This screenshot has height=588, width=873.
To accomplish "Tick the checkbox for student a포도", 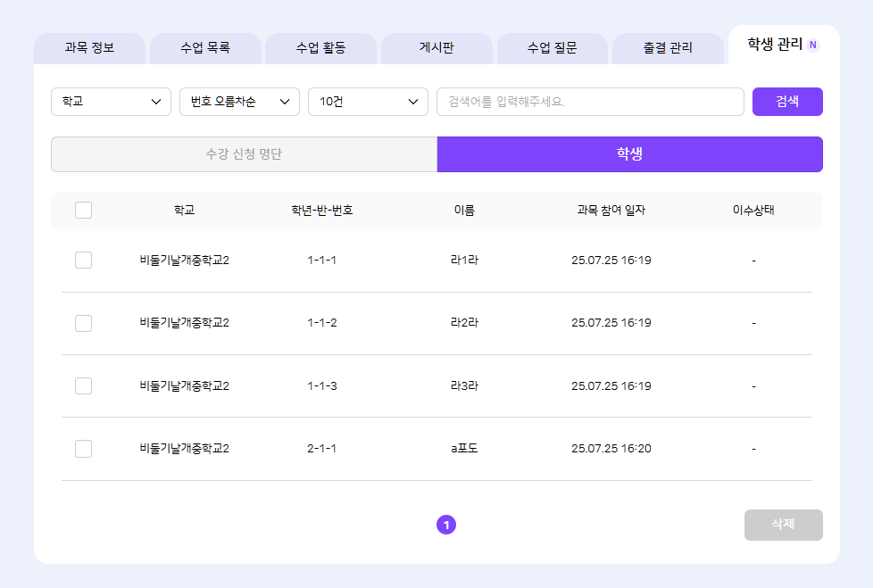I will tap(83, 449).
